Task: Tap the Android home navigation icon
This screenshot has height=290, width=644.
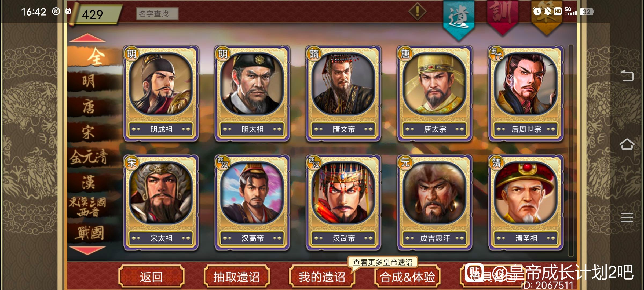Action: 627,144
